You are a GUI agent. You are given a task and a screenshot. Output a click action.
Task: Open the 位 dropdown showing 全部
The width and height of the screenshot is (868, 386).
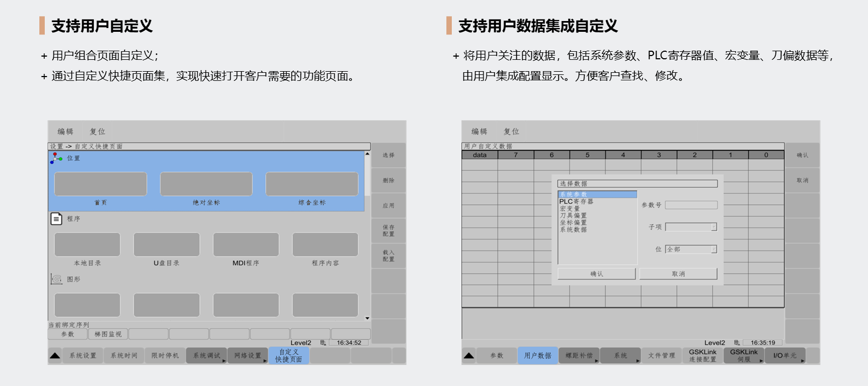coord(691,249)
